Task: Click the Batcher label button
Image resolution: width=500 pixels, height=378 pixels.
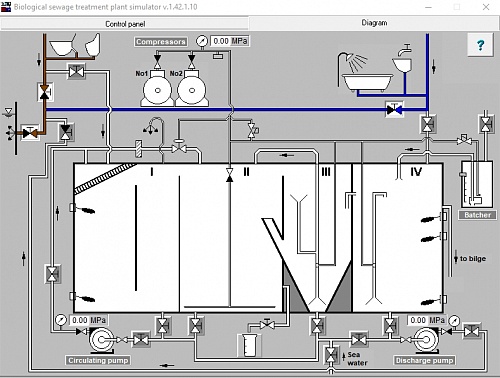Action: coord(478,215)
